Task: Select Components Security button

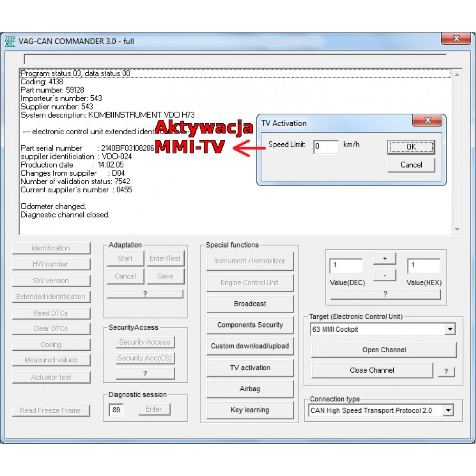Action: pyautogui.click(x=250, y=325)
